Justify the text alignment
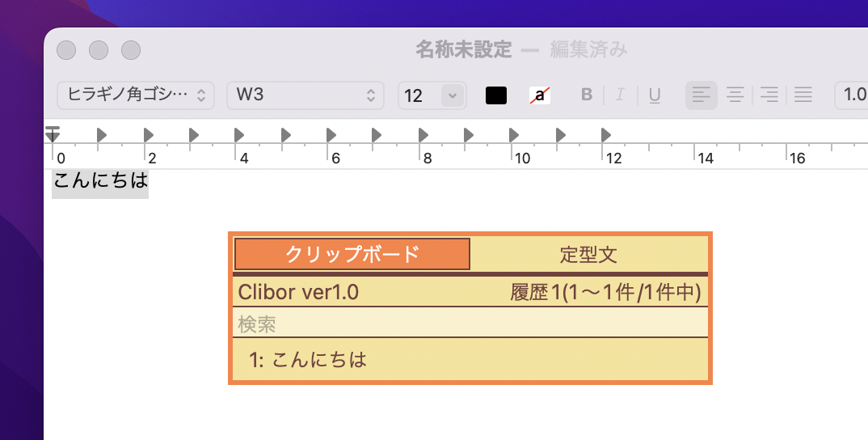This screenshot has width=868, height=440. pos(803,95)
